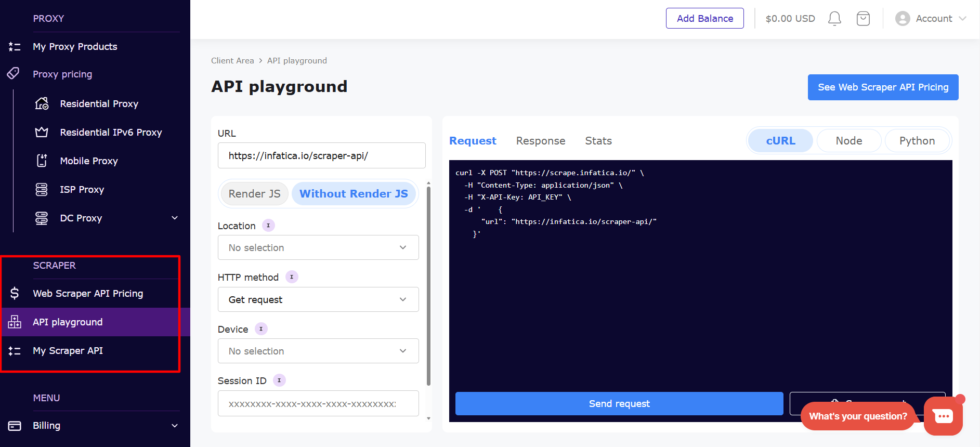The width and height of the screenshot is (980, 447).
Task: Open the shopping cart icon
Action: pyautogui.click(x=863, y=19)
